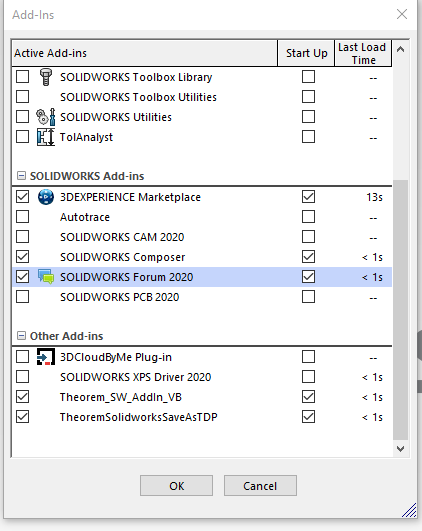Toggle Start Up for SOLIDWORKS Toolbox Library
422x531 pixels.
click(x=308, y=77)
